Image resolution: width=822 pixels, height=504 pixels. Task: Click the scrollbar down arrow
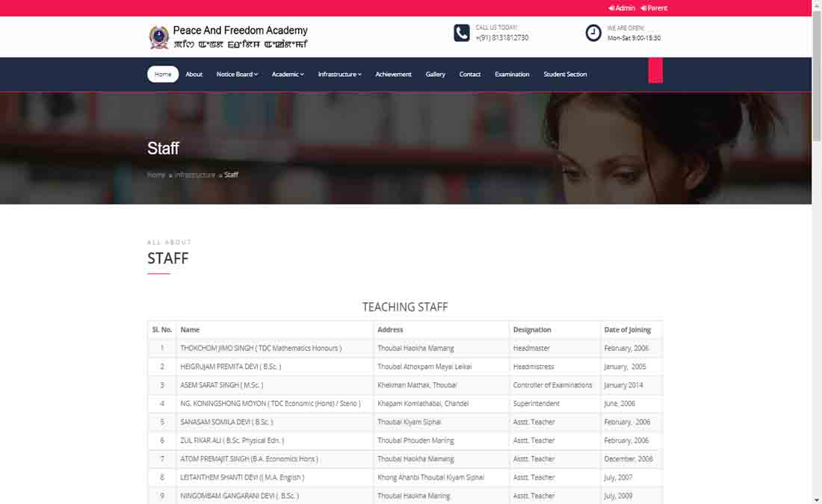tap(816, 499)
